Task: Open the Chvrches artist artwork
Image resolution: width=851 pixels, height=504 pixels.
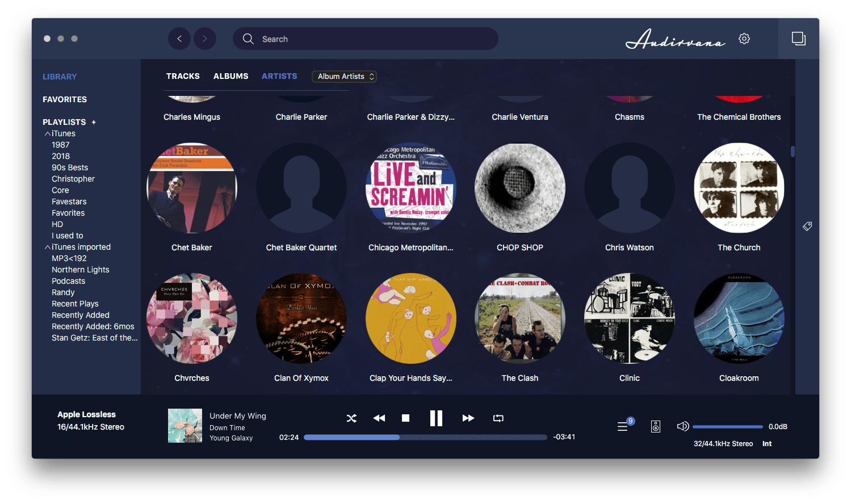Action: point(192,318)
